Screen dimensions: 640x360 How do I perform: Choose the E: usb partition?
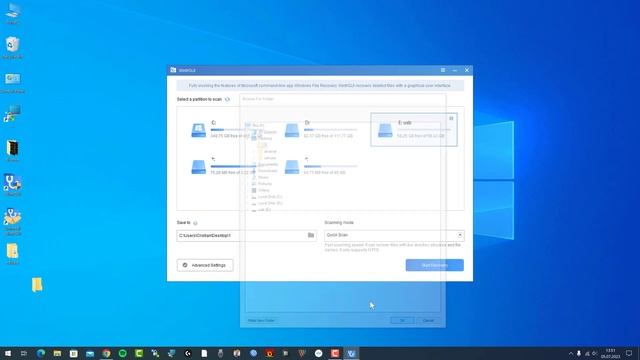point(414,129)
